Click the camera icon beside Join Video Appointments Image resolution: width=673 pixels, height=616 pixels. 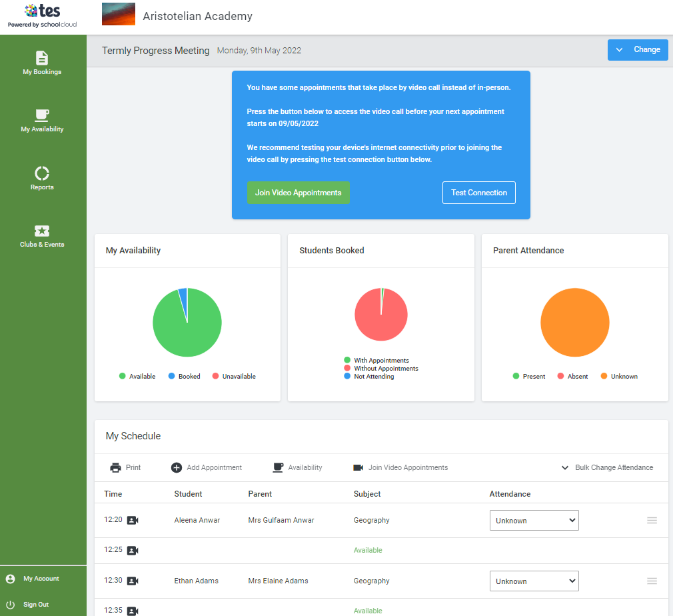tap(358, 467)
